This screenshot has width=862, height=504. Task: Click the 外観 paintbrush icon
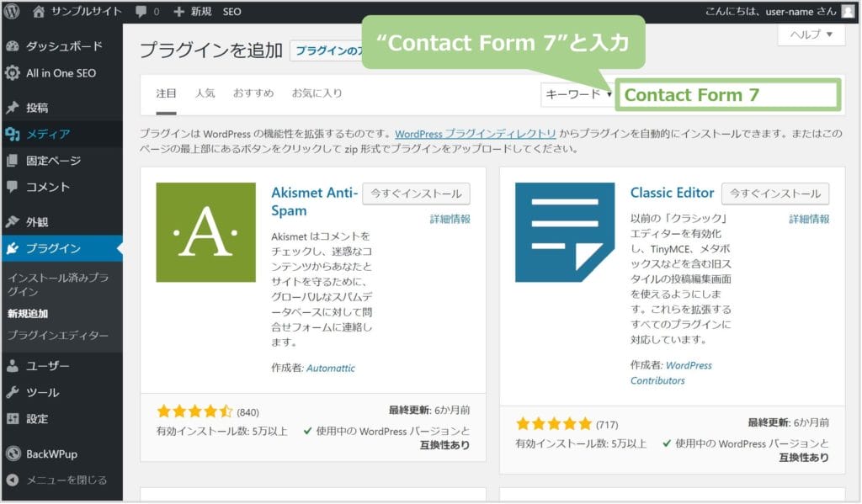point(13,222)
